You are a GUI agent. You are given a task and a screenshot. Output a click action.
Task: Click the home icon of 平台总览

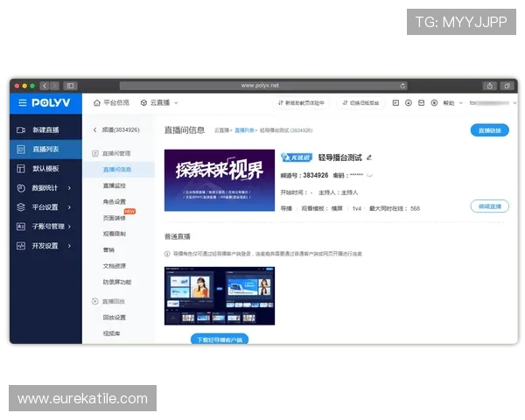pos(97,103)
